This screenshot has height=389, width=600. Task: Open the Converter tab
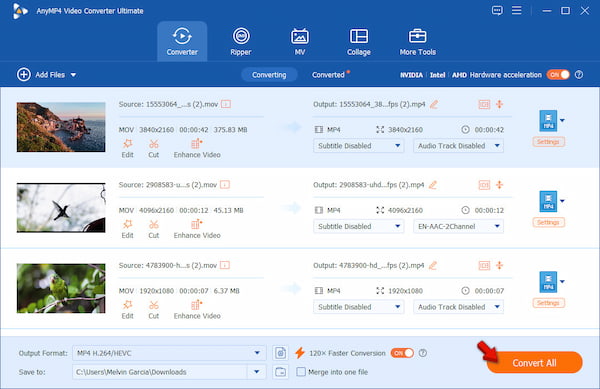pyautogui.click(x=182, y=41)
